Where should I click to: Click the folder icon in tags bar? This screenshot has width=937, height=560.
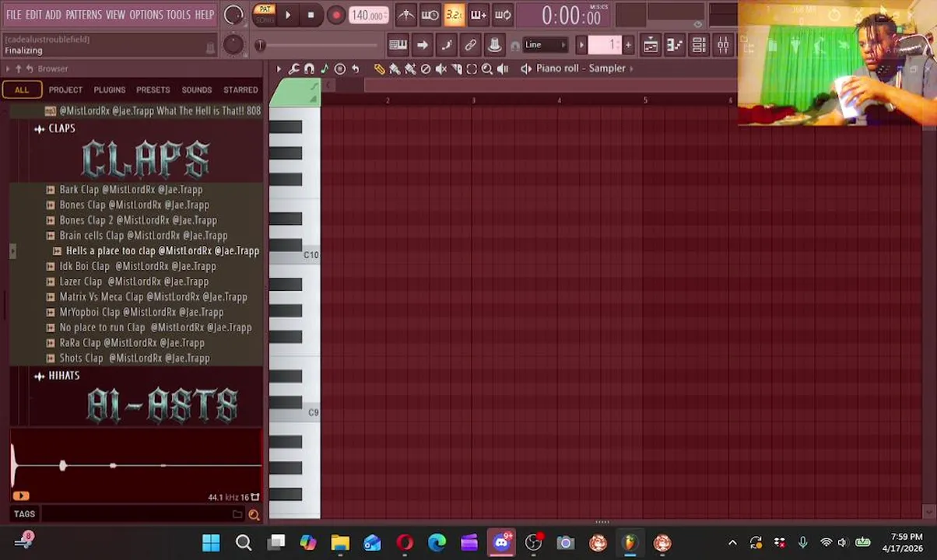point(237,514)
